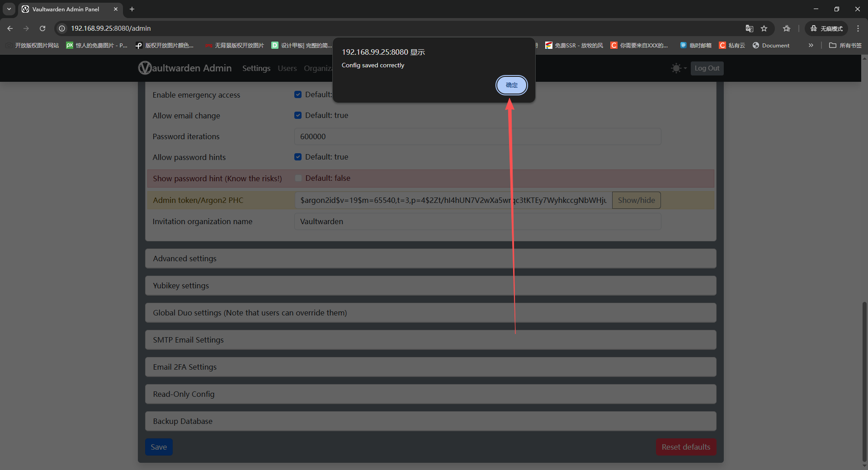The height and width of the screenshot is (470, 868).
Task: Expand the Advanced settings section
Action: coord(430,258)
